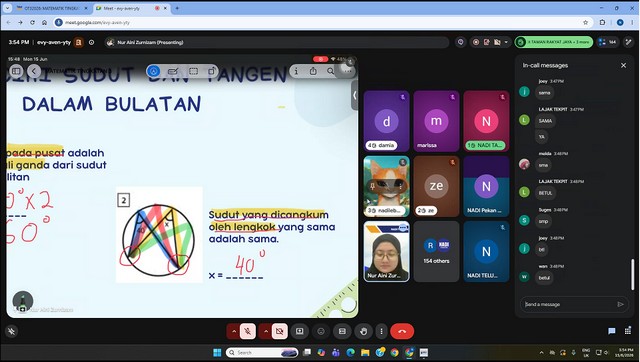Open the chat icon at the bottom right
Screen dimensions: 640x362
pos(611,331)
